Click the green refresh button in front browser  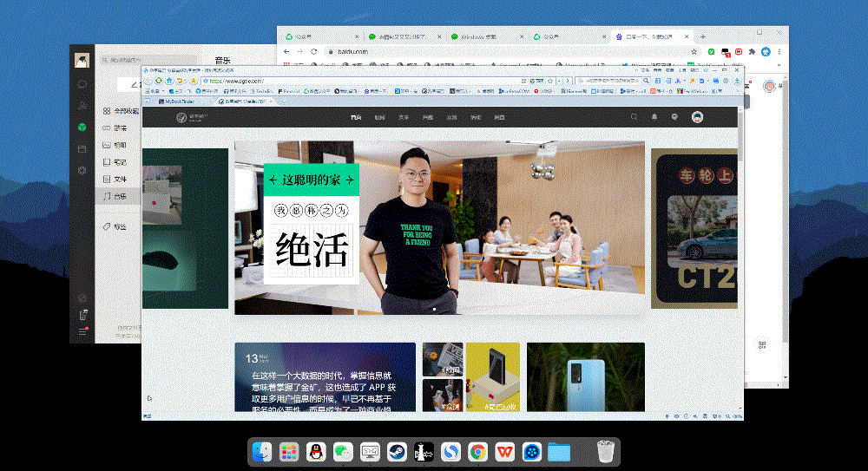click(159, 81)
